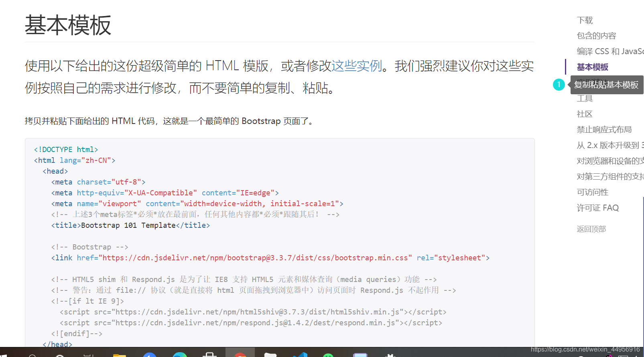The width and height of the screenshot is (644, 357).
Task: Click the respond.min.js script line
Action: point(251,323)
